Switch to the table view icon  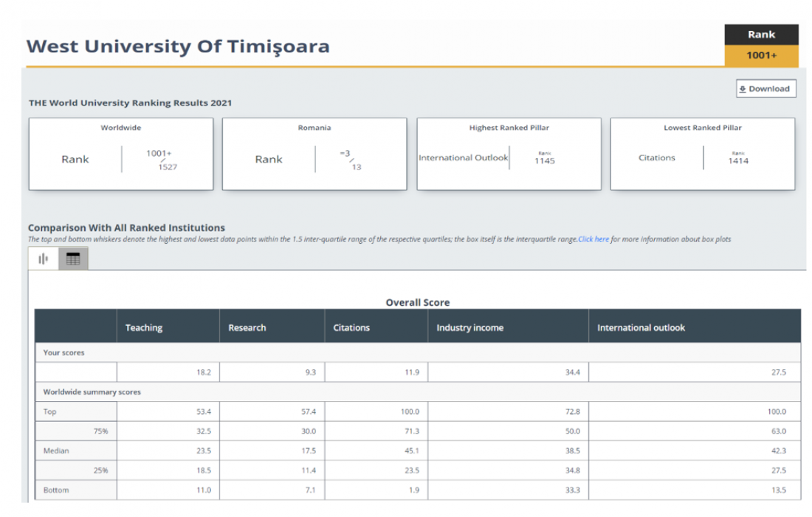73,258
